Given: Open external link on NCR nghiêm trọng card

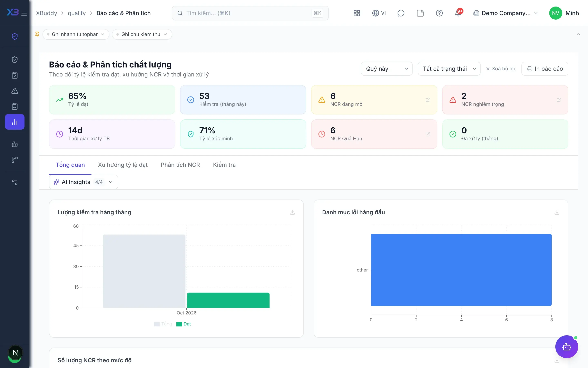Looking at the screenshot, I should [x=559, y=100].
